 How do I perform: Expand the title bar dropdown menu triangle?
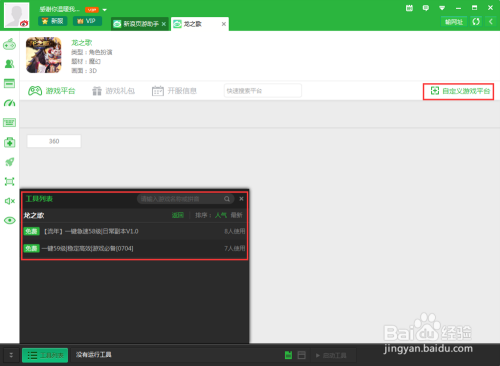tap(442, 8)
